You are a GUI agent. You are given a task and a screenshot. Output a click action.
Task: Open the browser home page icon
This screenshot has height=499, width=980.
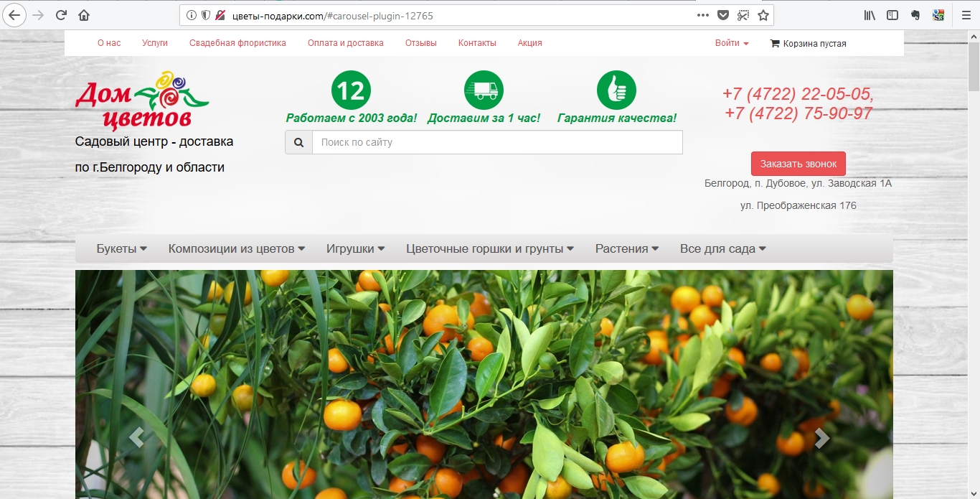(x=84, y=15)
